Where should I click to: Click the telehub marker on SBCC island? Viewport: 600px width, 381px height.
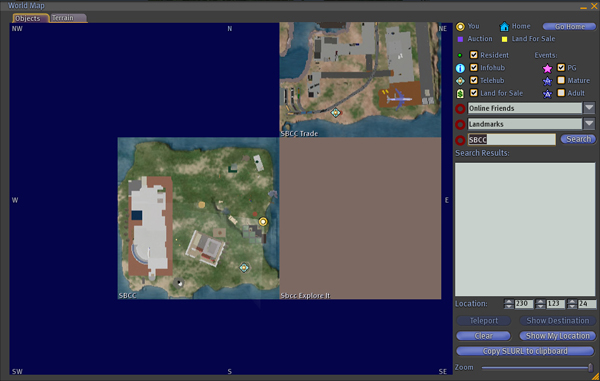(x=244, y=267)
